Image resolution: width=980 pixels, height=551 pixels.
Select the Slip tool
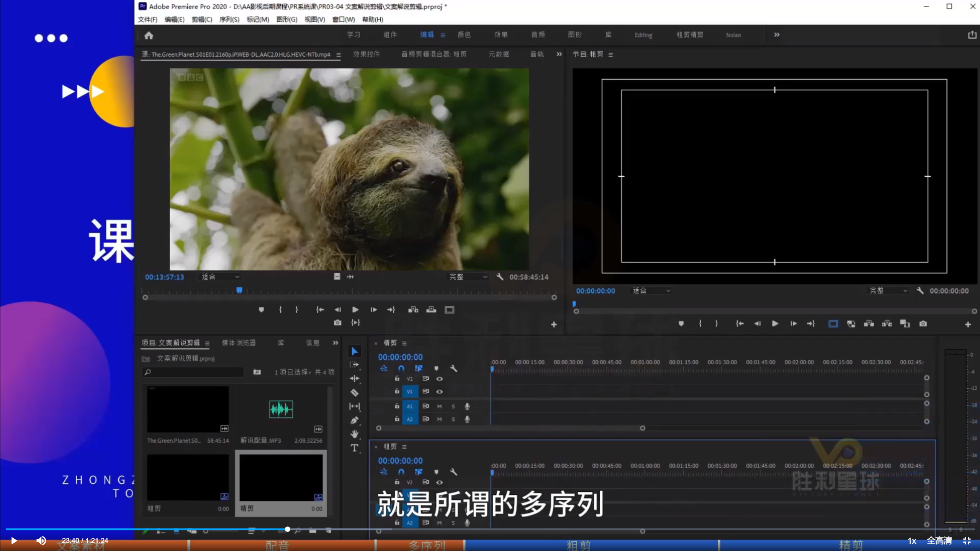pos(355,406)
